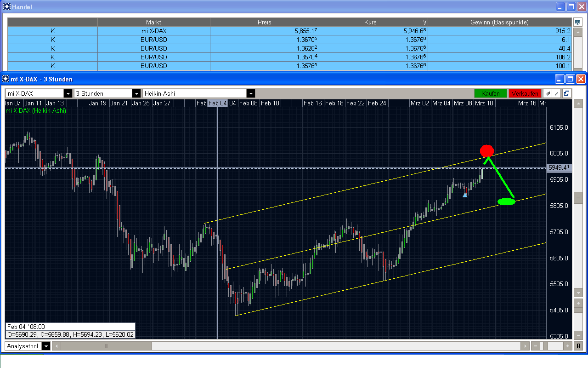Select the mi X-DAX position row

[x=290, y=31]
